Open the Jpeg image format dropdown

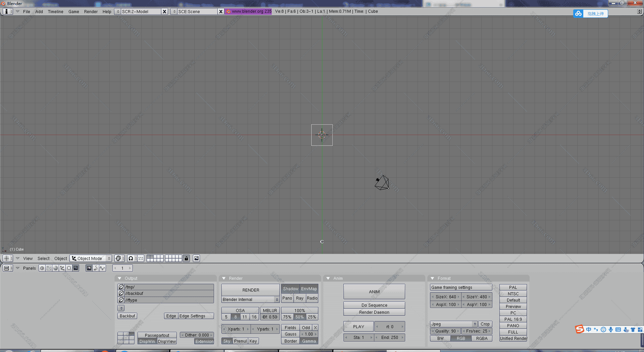[x=453, y=324]
